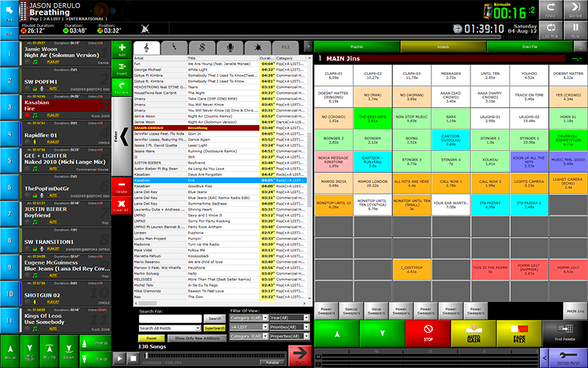Click the Search For text field
588x368 pixels.
(x=169, y=319)
